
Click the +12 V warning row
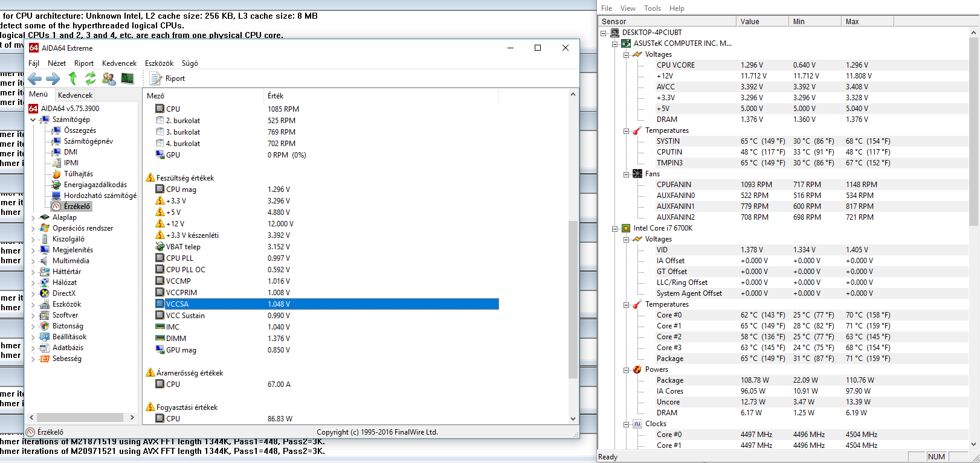[327, 224]
